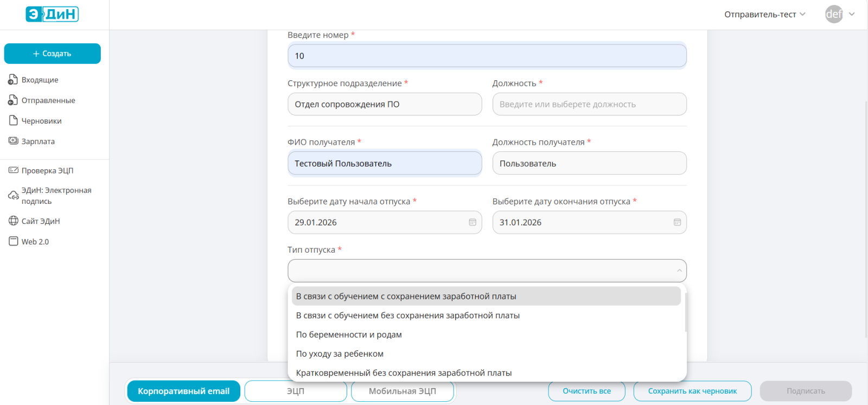Open the Должность combo box
This screenshot has width=868, height=405.
[589, 104]
